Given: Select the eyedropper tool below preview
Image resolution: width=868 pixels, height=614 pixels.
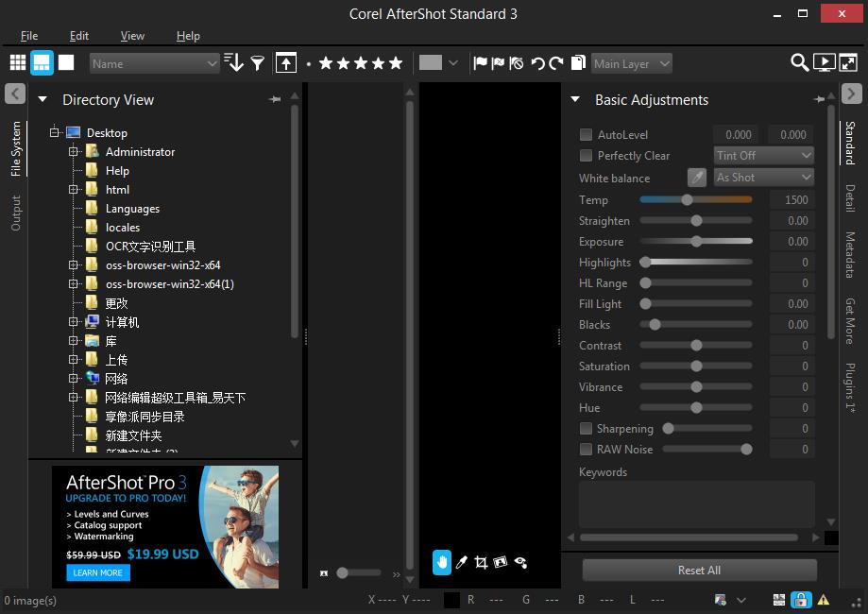Looking at the screenshot, I should tap(461, 562).
